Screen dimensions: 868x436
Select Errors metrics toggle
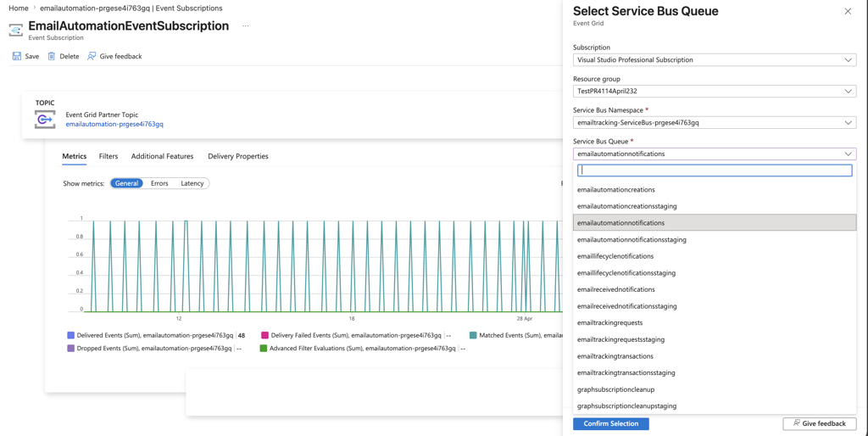click(x=159, y=183)
